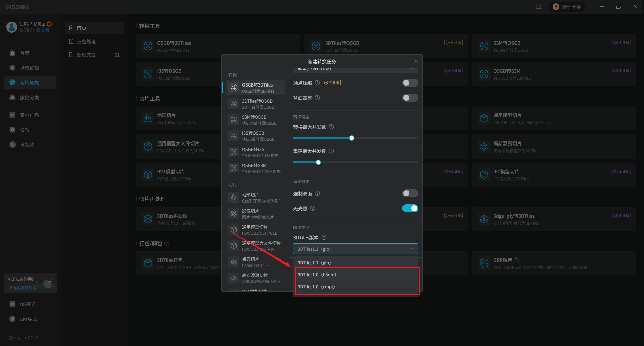Open 设置 in the sidebar
Image resolution: width=644 pixels, height=346 pixels.
(x=30, y=130)
